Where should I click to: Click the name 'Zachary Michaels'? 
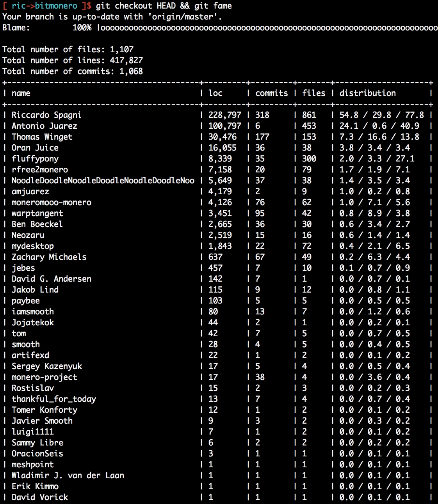[49, 257]
